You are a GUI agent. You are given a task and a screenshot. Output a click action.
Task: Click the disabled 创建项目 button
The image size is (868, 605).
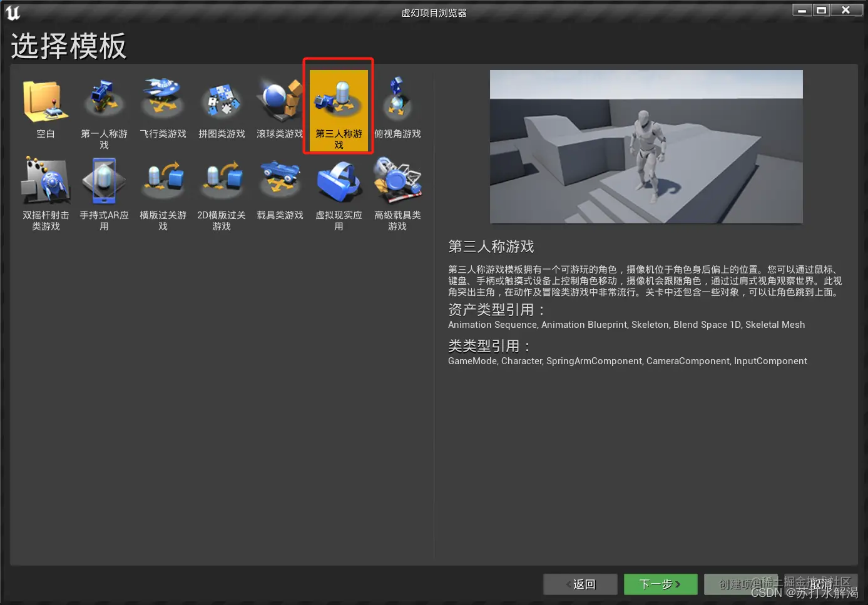pyautogui.click(x=741, y=584)
